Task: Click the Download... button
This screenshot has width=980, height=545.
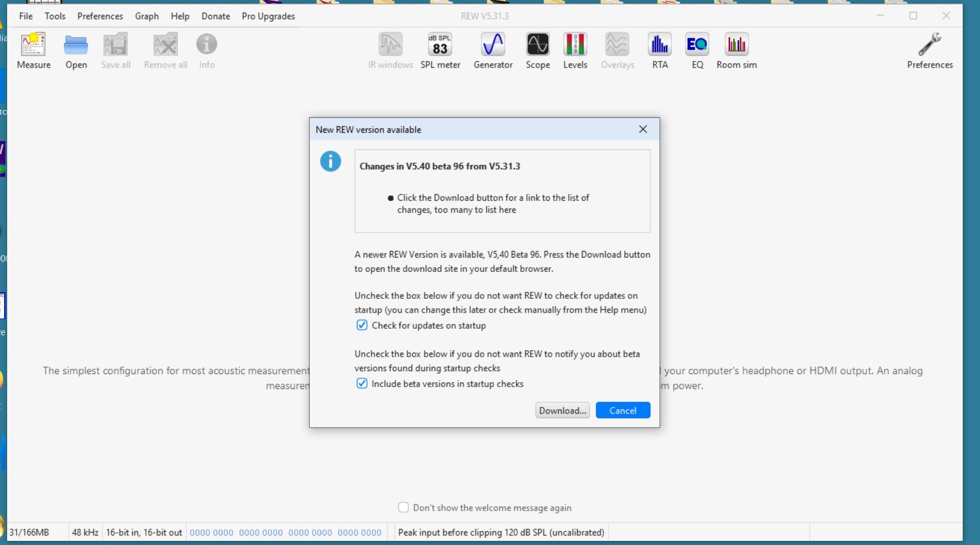Action: (x=563, y=411)
